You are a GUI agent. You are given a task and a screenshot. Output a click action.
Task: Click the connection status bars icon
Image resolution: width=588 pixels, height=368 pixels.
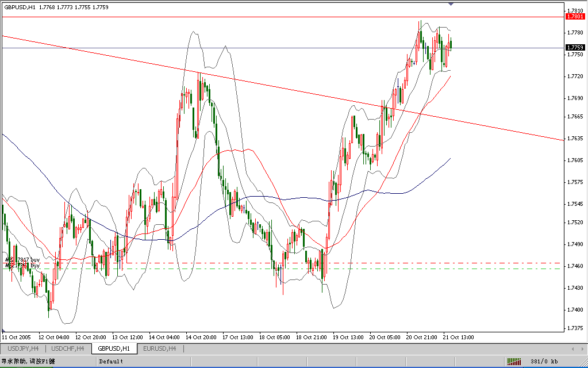pyautogui.click(x=514, y=362)
